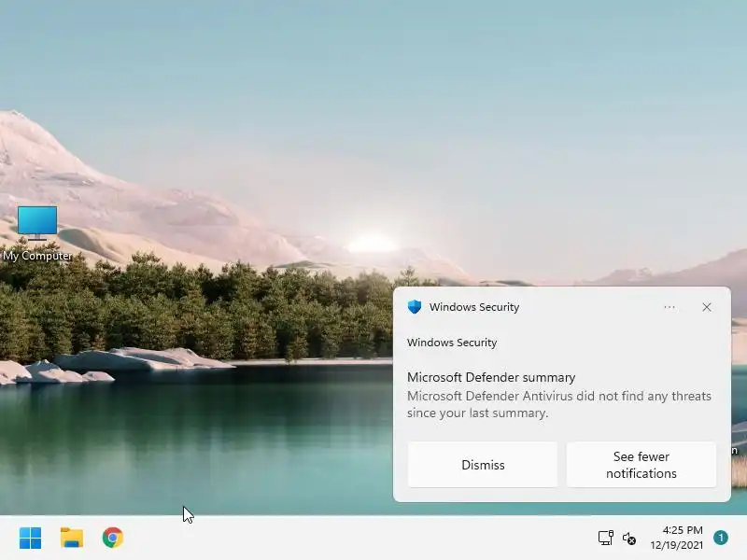The image size is (747, 560).
Task: Choose See fewer notifications
Action: 641,465
